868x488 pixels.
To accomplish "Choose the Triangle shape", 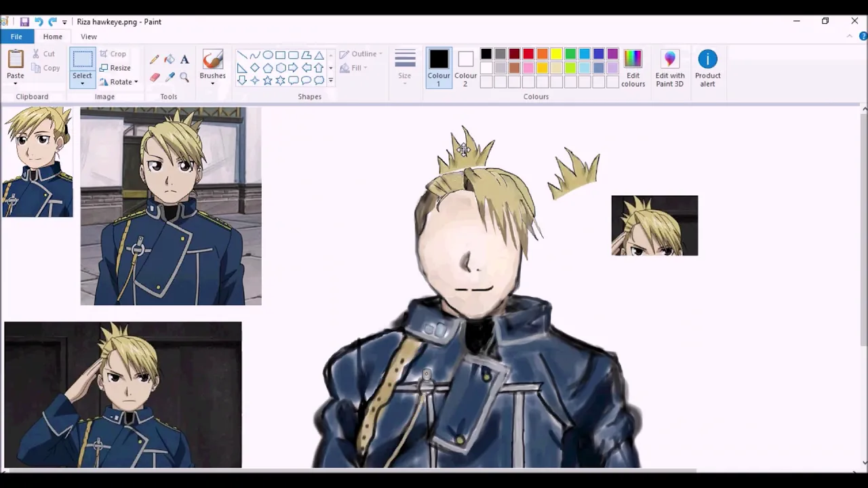I will pos(319,56).
